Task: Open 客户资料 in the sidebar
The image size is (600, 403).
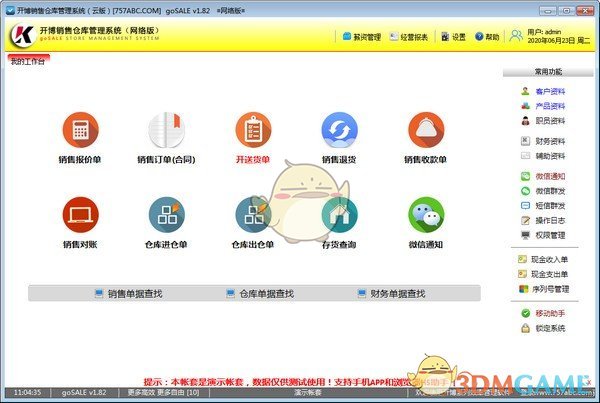Action: coord(543,91)
